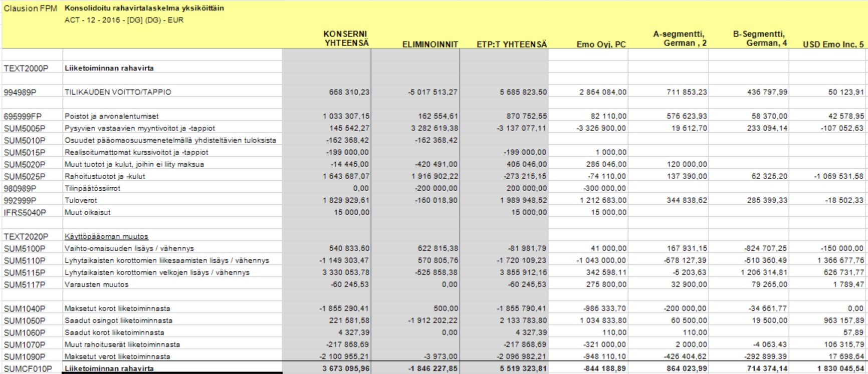This screenshot has height=374, width=868.
Task: Click group value 3 330 053,78
Action: 346,272
